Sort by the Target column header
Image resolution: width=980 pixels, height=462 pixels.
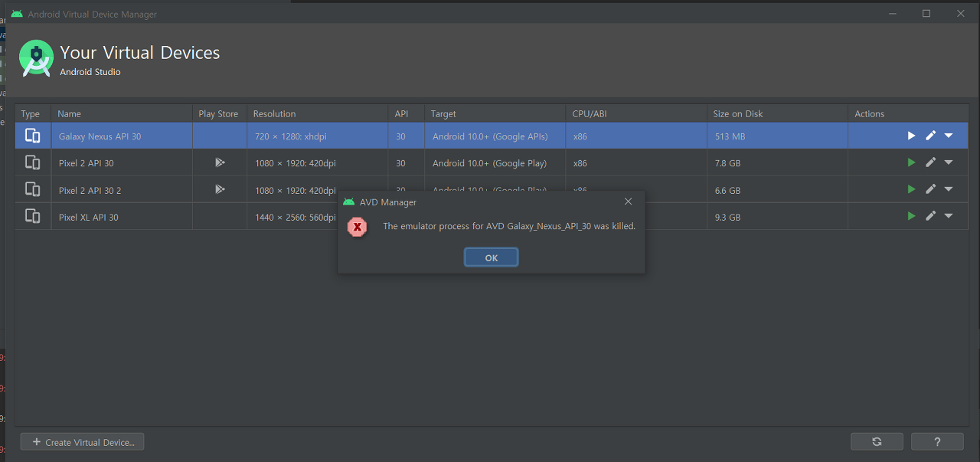[495, 113]
